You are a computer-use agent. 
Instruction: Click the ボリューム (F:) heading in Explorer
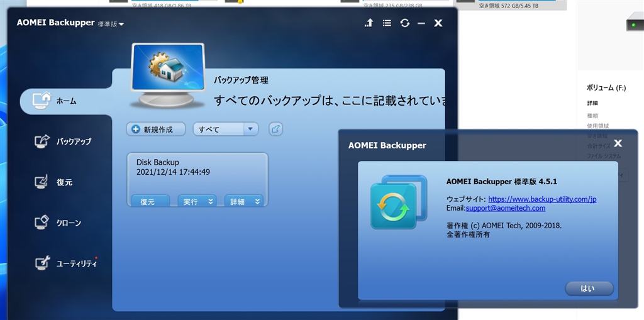pos(606,87)
